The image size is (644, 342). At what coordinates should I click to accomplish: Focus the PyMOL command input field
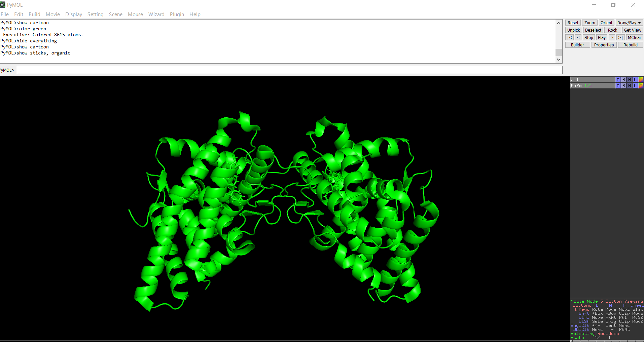290,70
